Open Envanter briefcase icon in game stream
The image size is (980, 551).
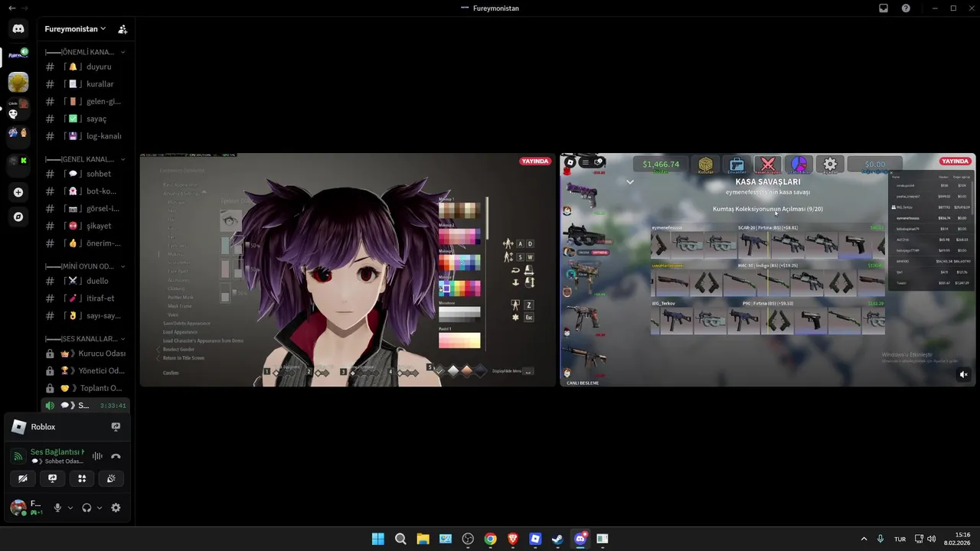pyautogui.click(x=737, y=165)
